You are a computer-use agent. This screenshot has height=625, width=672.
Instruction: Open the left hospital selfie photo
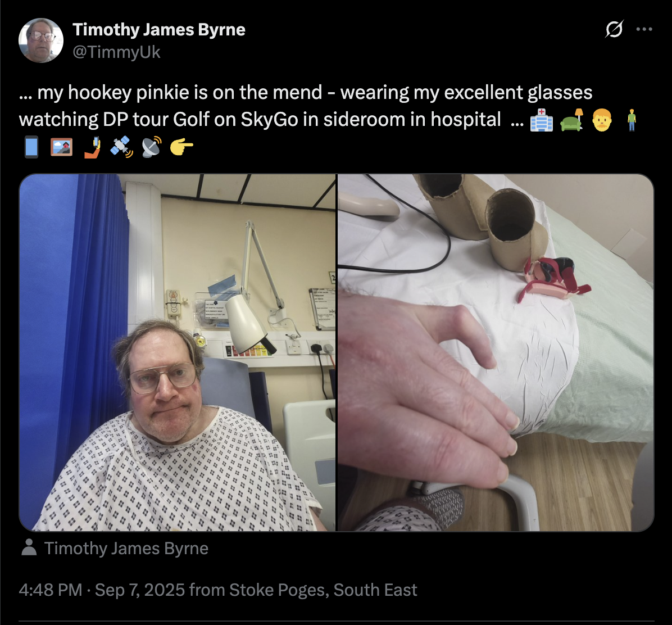click(178, 352)
